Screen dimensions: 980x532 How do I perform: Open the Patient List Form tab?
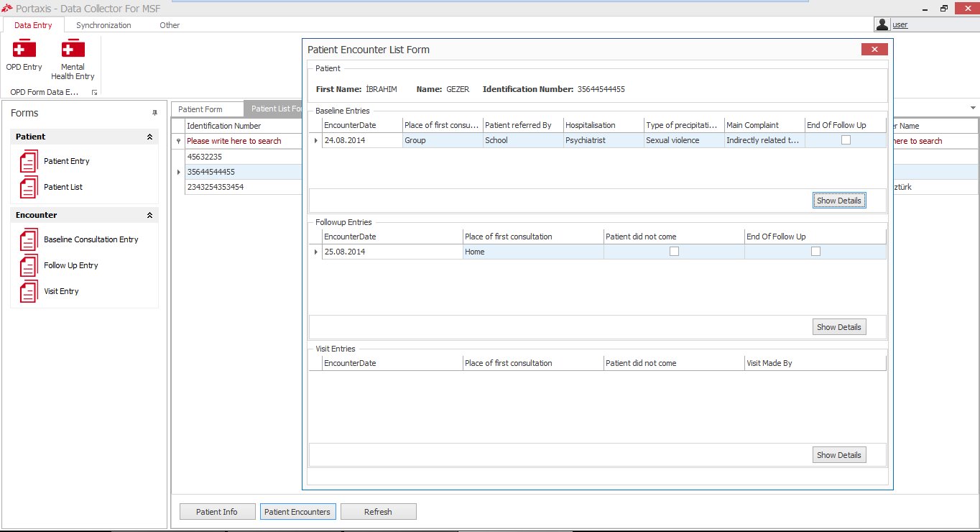[x=274, y=109]
